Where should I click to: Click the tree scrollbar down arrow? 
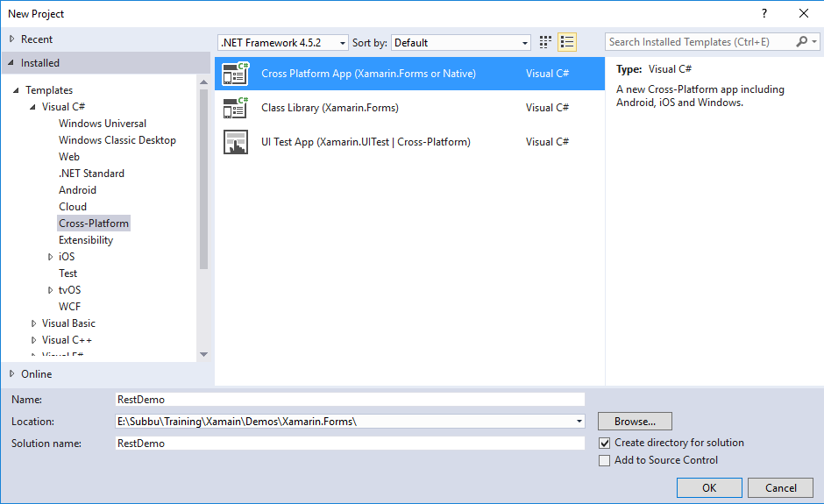tap(204, 355)
